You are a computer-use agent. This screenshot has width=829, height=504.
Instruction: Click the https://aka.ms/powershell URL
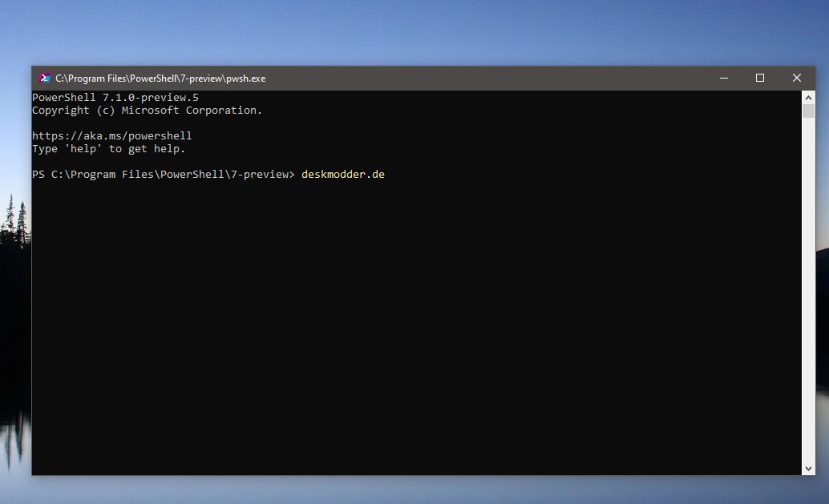click(112, 135)
